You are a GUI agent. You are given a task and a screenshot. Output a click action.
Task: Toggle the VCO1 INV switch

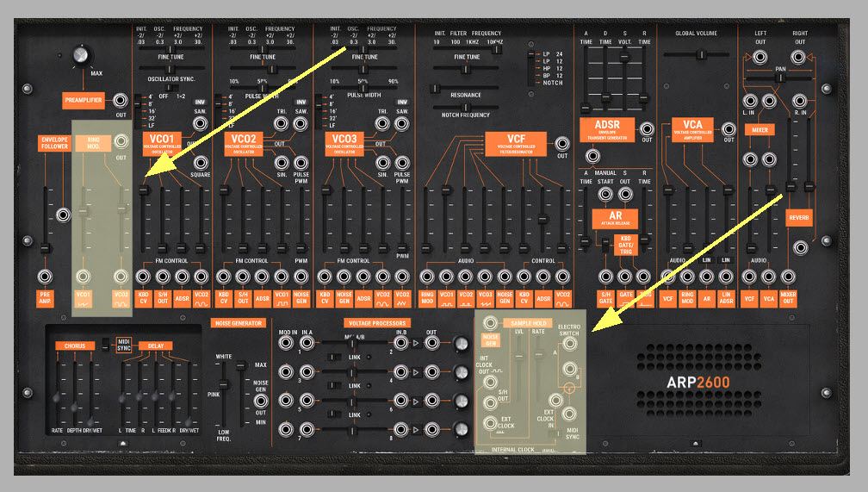[x=199, y=103]
